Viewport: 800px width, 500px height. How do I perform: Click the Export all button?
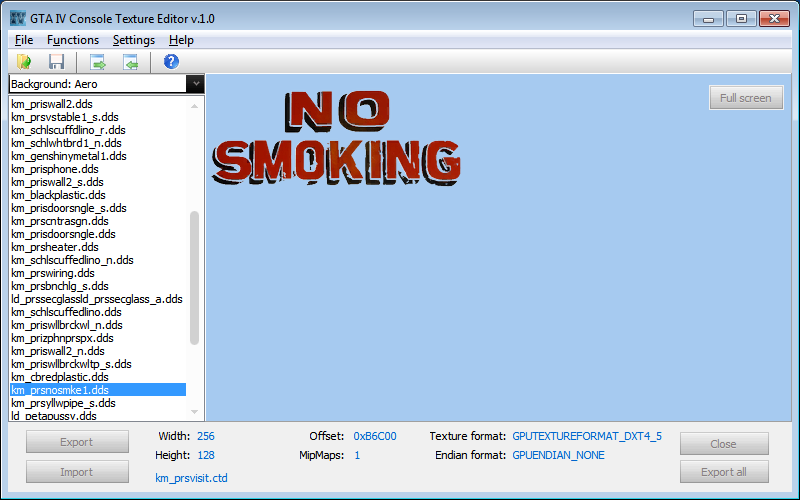pos(724,472)
